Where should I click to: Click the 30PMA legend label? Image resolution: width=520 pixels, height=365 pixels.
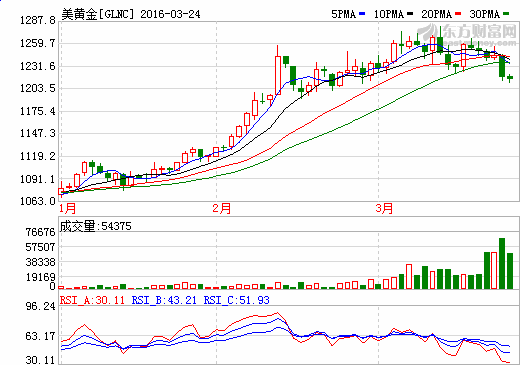click(x=485, y=14)
